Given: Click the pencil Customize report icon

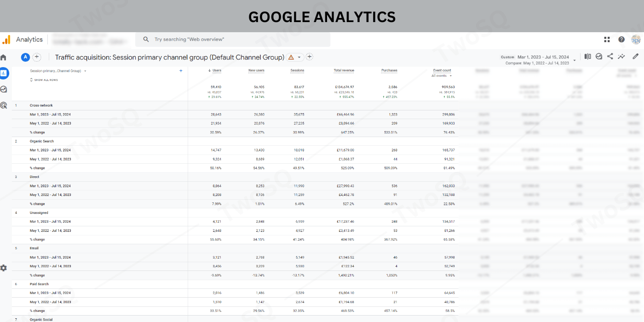Looking at the screenshot, I should [635, 57].
